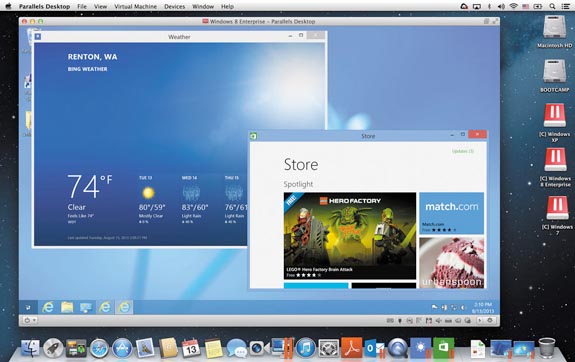Open the View menu
575x362 pixels.
100,6
